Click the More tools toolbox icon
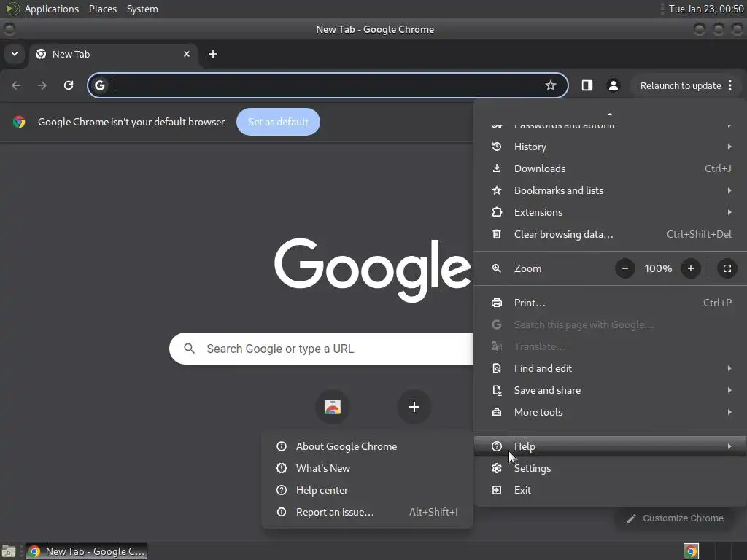Image resolution: width=747 pixels, height=560 pixels. pyautogui.click(x=496, y=413)
